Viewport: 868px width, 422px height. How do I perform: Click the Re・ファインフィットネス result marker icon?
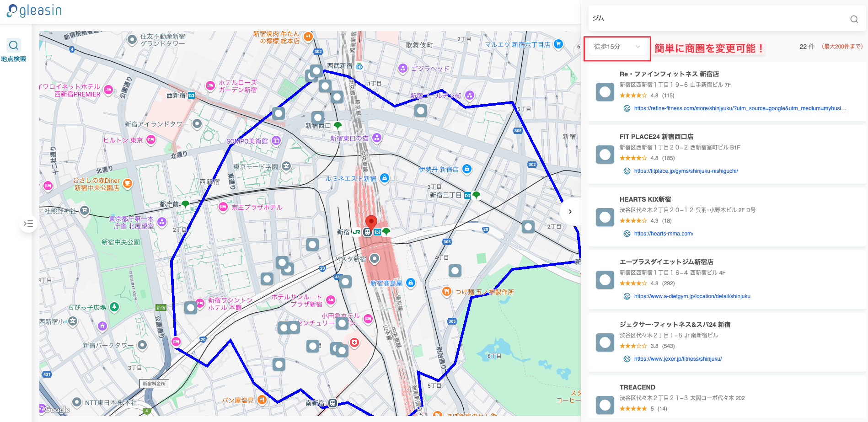(605, 92)
